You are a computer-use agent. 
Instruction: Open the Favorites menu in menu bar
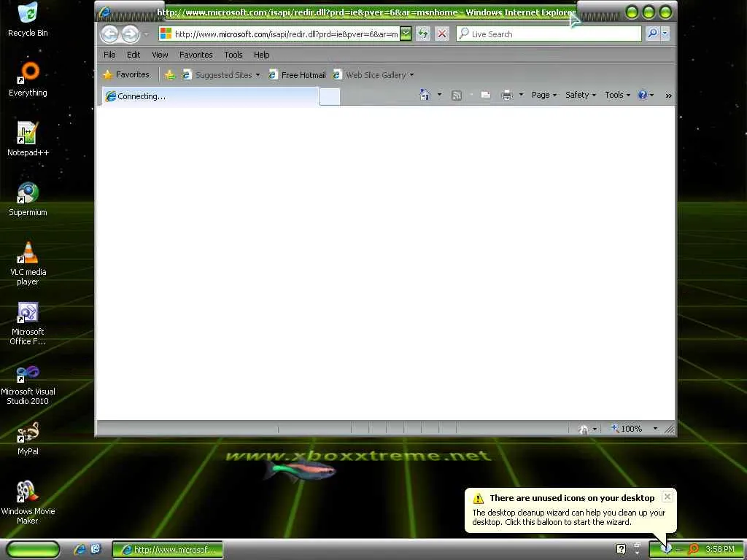196,55
